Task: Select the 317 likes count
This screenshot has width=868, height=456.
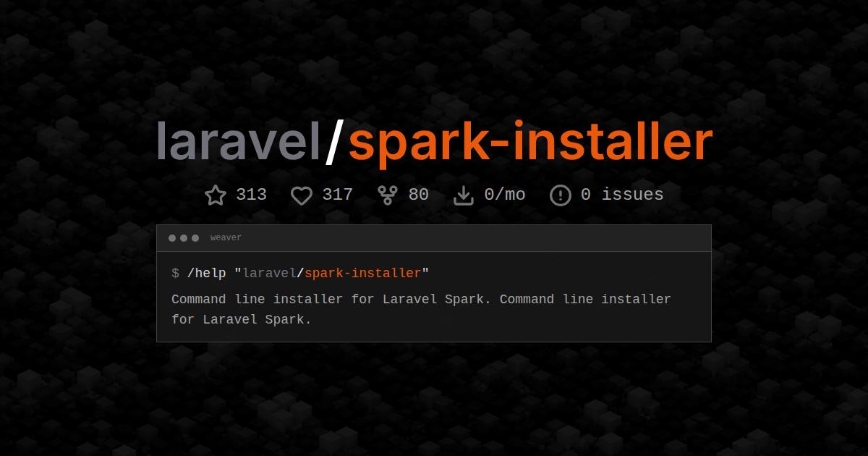Action: coord(336,194)
